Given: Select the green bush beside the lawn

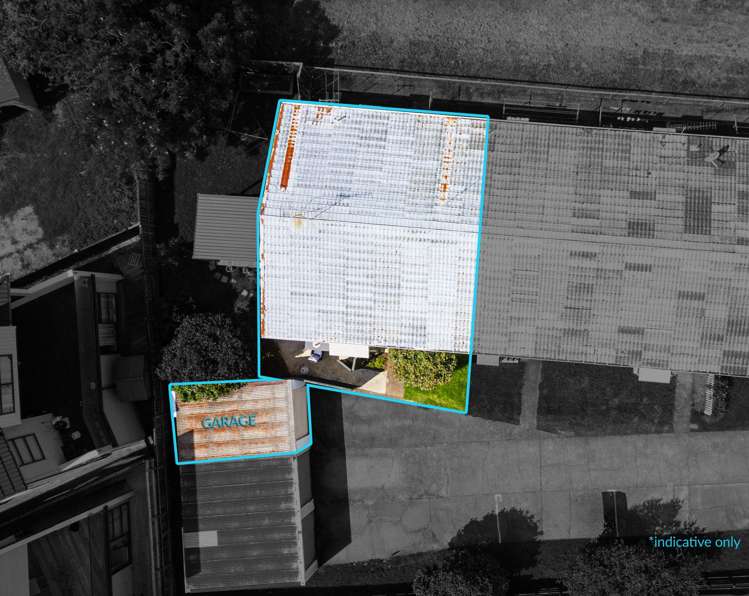Looking at the screenshot, I should pyautogui.click(x=420, y=367).
